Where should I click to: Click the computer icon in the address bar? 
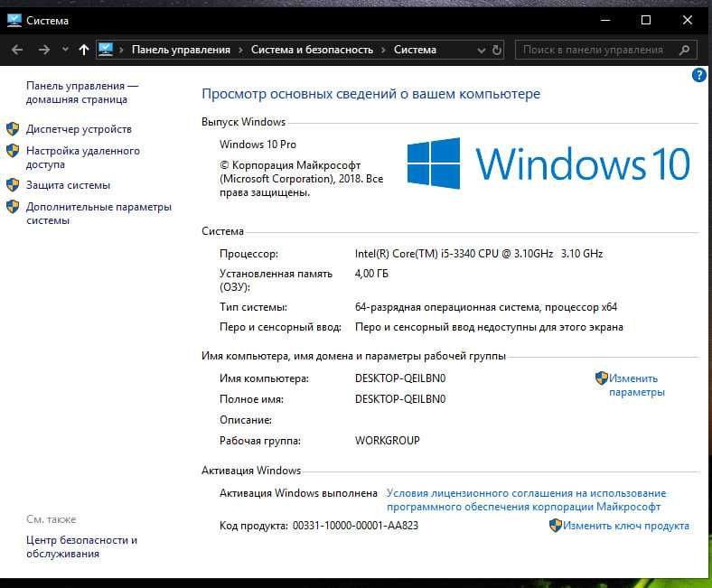pyautogui.click(x=106, y=49)
